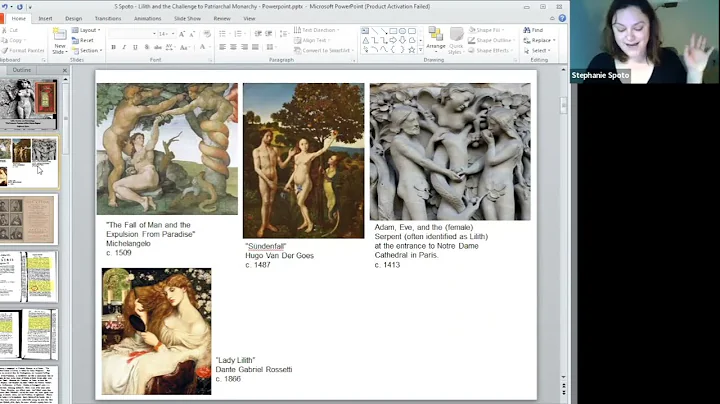Toggle Underline formatting

[x=135, y=47]
